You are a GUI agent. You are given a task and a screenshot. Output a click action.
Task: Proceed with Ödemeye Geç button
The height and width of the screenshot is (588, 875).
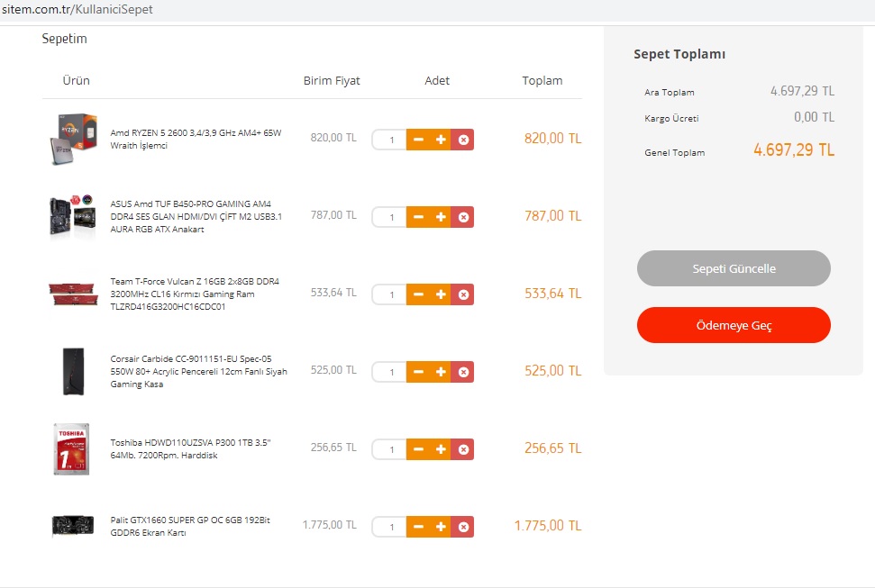734,325
